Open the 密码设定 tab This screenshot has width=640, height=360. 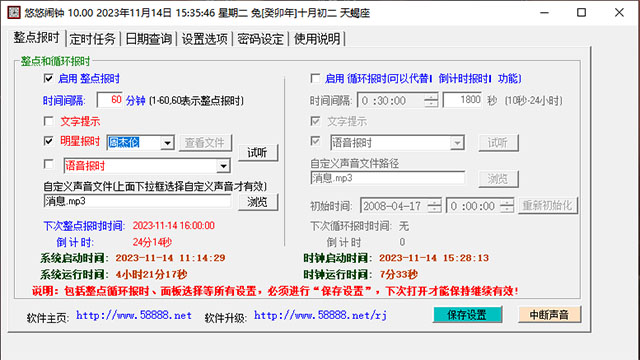tap(260, 39)
